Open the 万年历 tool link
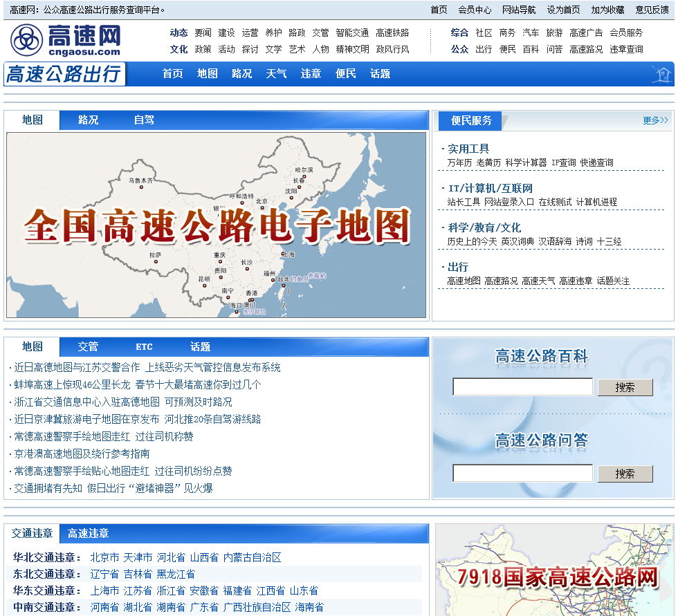Viewport: 678px width, 616px height. pos(459,163)
